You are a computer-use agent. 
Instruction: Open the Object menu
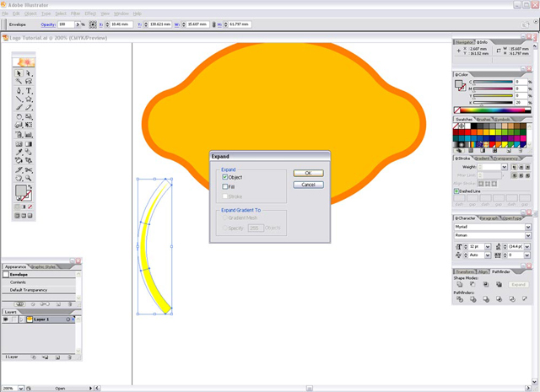[30, 13]
